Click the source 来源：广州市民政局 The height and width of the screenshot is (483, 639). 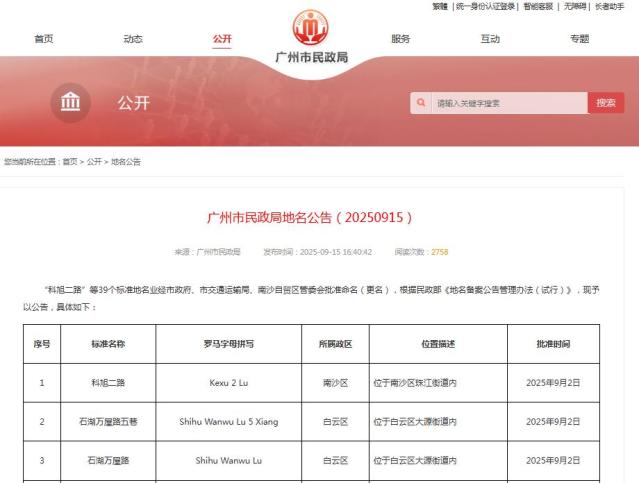click(x=207, y=252)
